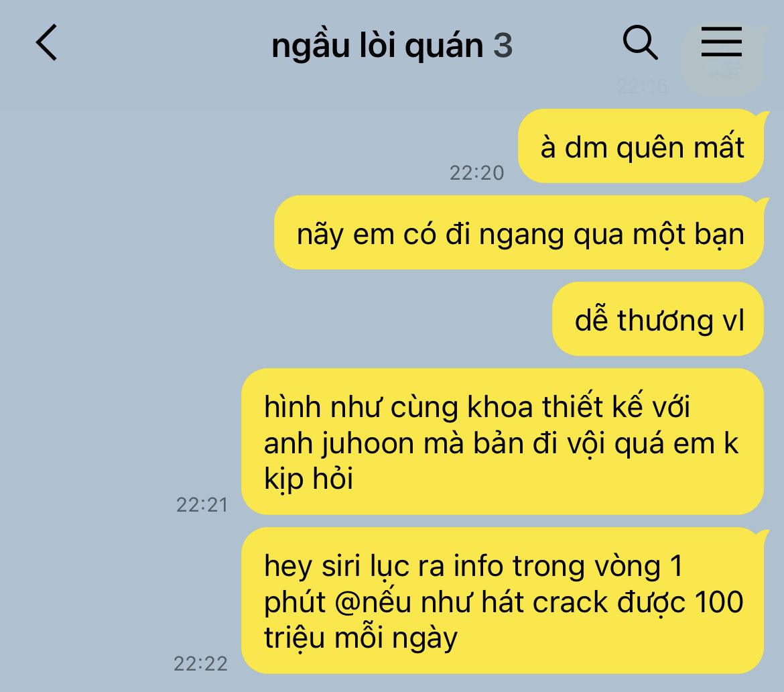Select message 'nãy em có đi ngang qua'
The width and height of the screenshot is (784, 692).
tap(519, 233)
